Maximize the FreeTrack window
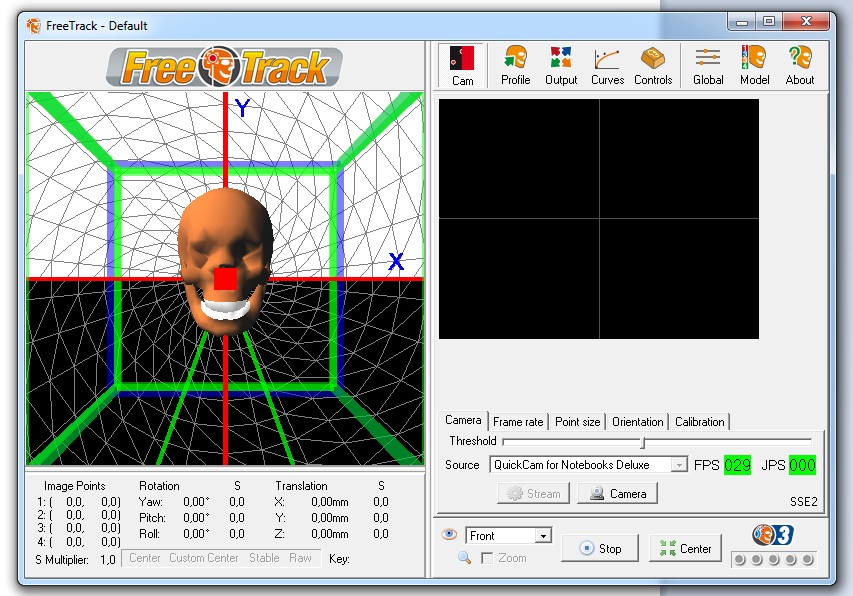The image size is (853, 596). [x=769, y=22]
